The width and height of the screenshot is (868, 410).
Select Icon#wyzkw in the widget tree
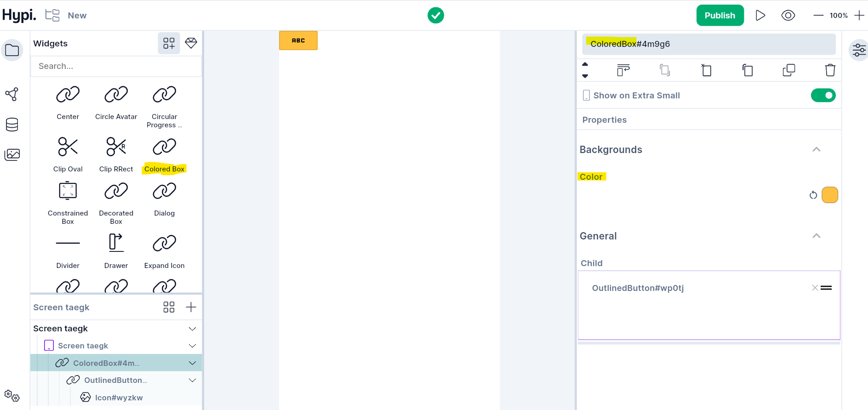(x=119, y=398)
